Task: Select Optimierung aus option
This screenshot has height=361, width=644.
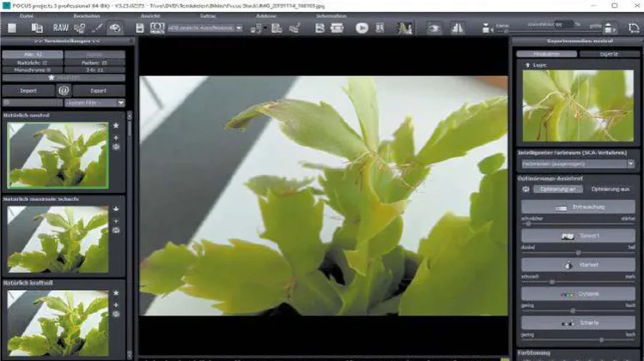Action: click(610, 190)
